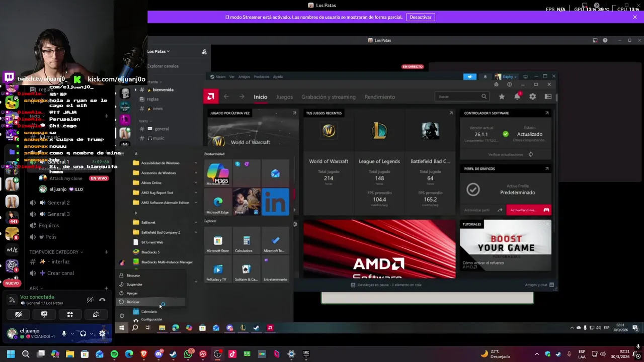The image size is (644, 362).
Task: Click Steam icon in Windows taskbar
Action: coord(173,354)
